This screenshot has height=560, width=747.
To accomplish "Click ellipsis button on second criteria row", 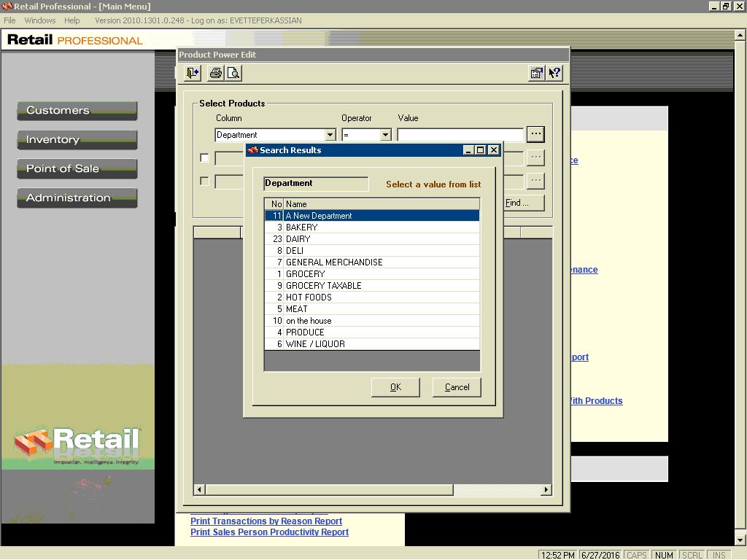I will coord(535,157).
